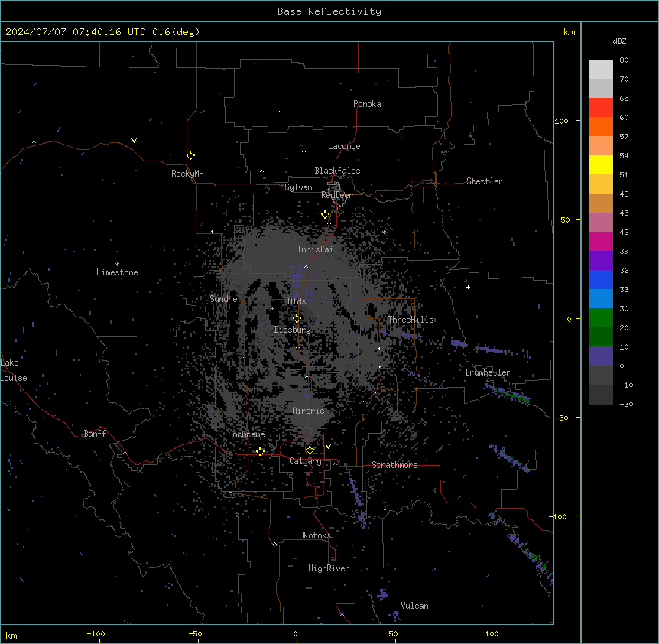Click the white caret marker below Innisfail label
The height and width of the screenshot is (644, 659).
point(306,266)
